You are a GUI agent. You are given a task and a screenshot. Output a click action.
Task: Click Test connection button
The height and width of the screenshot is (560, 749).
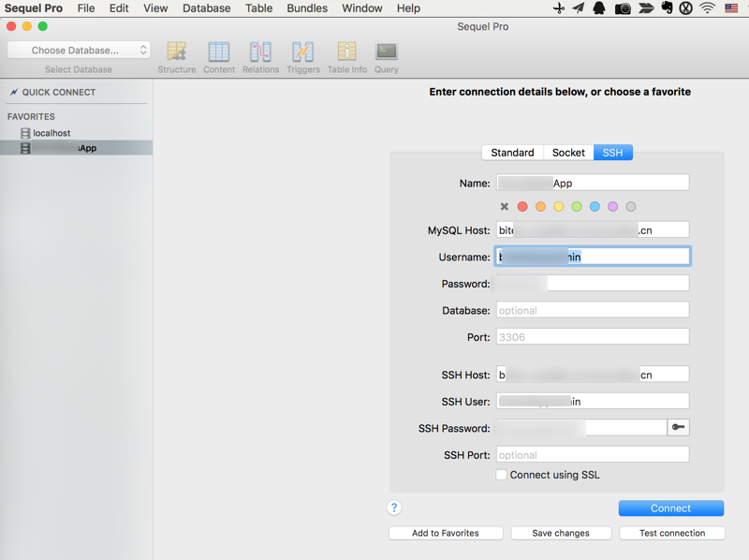(672, 533)
